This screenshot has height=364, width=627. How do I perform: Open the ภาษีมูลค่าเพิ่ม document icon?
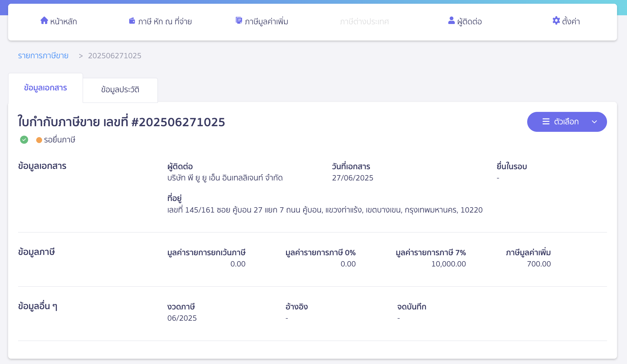click(x=239, y=20)
